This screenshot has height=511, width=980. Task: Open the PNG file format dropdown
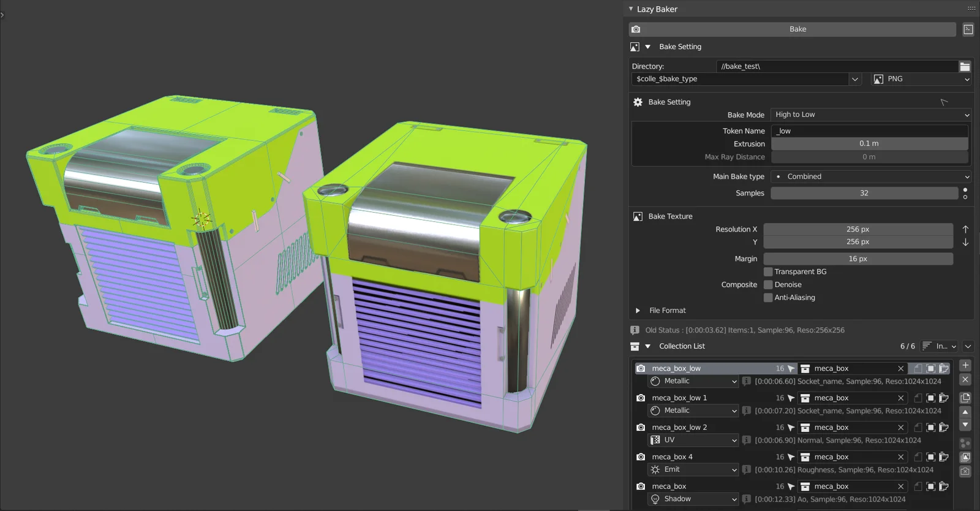point(921,79)
